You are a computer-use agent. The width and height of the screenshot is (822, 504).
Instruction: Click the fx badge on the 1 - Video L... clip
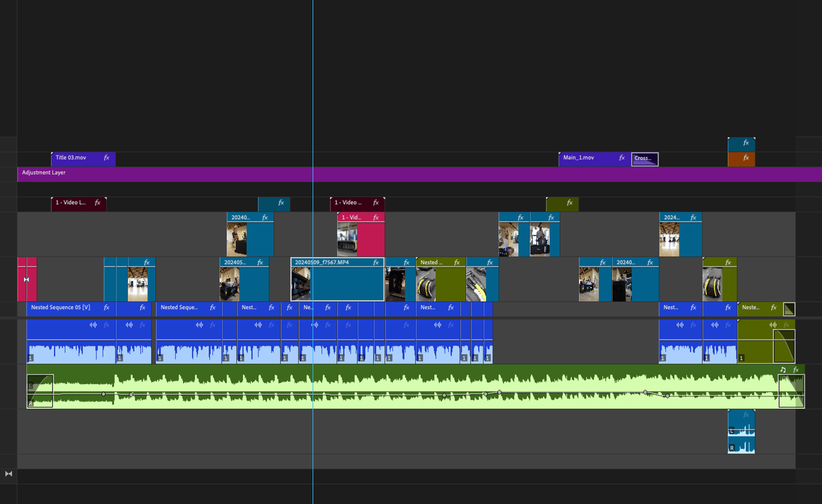tap(98, 203)
